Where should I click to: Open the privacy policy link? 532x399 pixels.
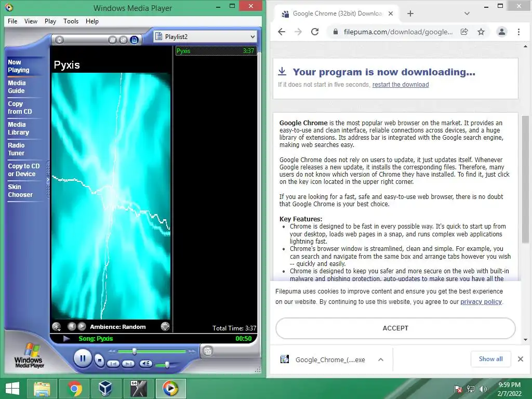pos(481,302)
